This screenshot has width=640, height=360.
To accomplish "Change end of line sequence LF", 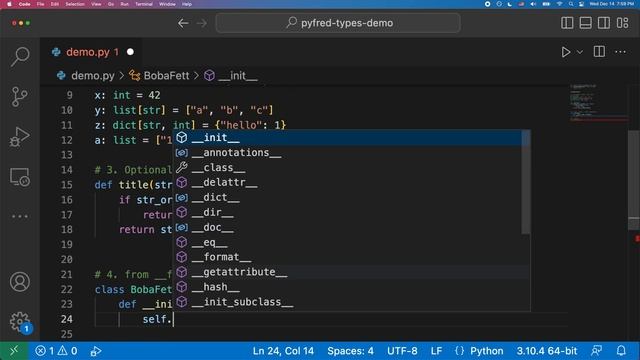I will pos(436,351).
